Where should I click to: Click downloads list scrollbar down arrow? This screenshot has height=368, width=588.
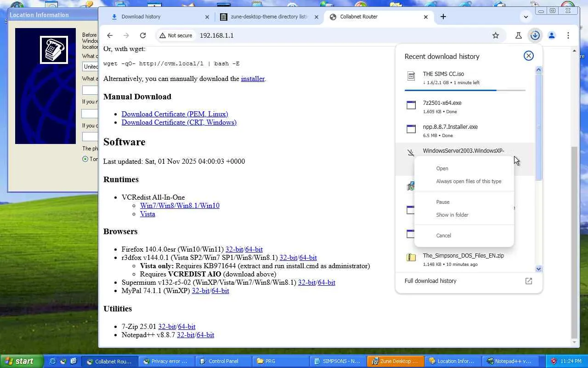pos(539,269)
